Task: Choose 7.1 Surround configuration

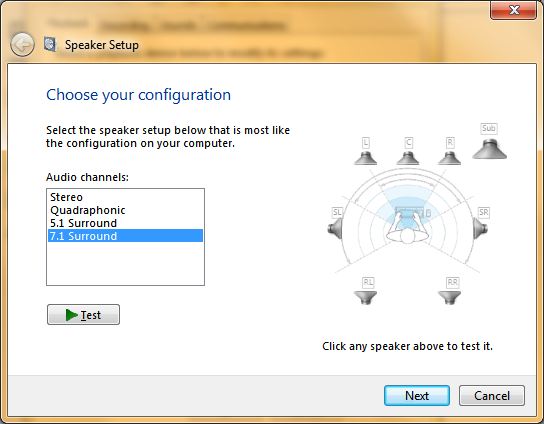Action: click(x=125, y=236)
